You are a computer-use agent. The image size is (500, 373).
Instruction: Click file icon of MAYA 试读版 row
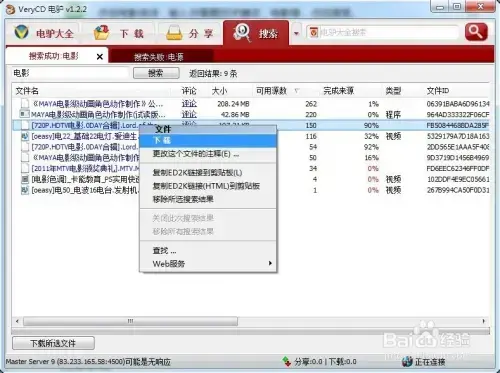click(25, 114)
